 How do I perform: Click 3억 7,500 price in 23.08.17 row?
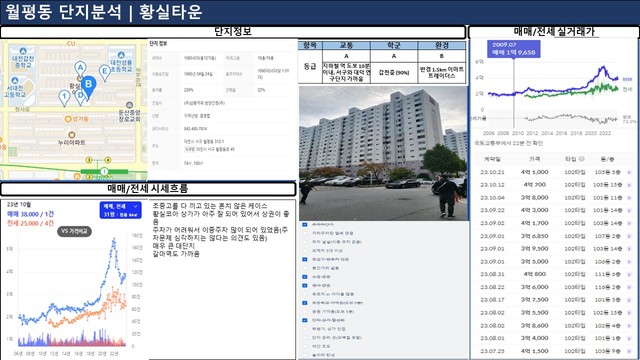(x=534, y=300)
